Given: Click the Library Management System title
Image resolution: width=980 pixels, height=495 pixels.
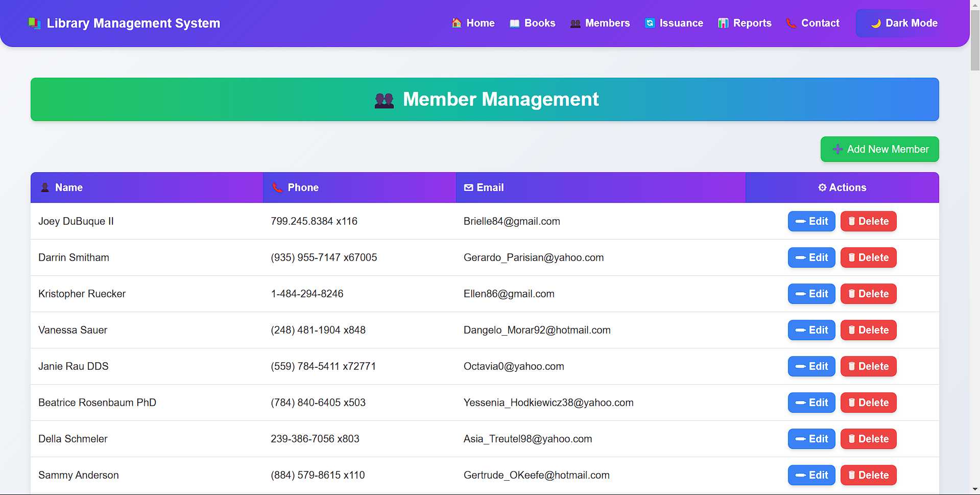Looking at the screenshot, I should point(133,23).
